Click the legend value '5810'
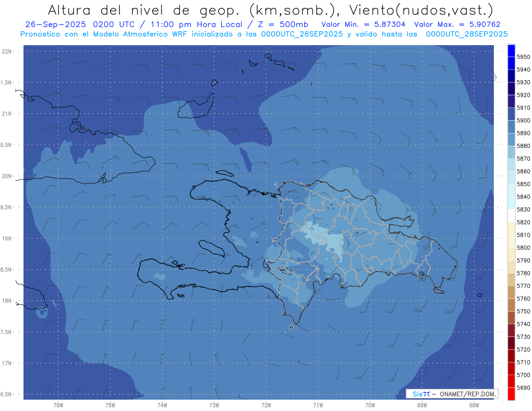This screenshot has width=532, height=411. [523, 235]
